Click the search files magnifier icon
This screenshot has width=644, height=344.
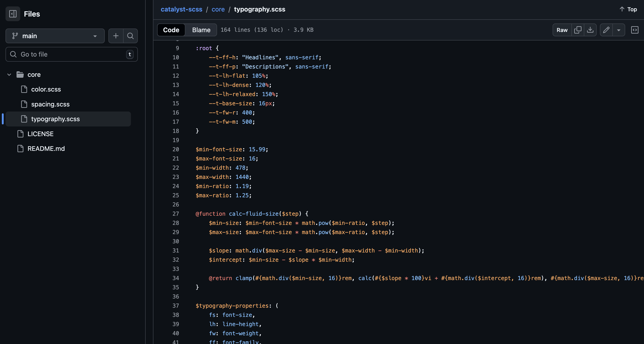(x=130, y=36)
